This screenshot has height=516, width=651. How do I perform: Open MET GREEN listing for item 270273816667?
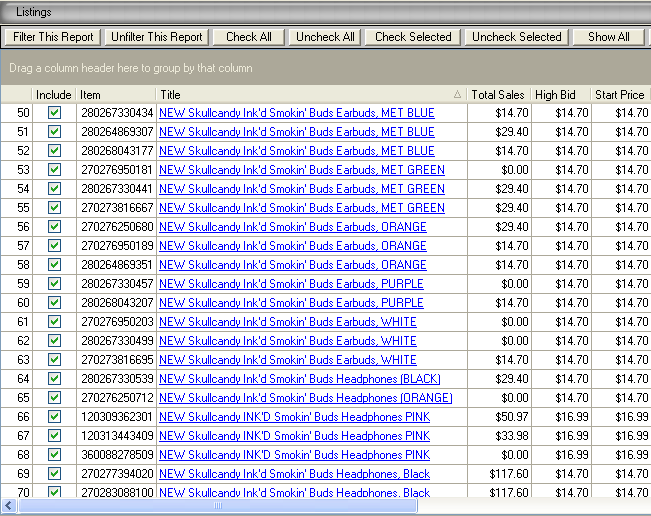tap(302, 208)
